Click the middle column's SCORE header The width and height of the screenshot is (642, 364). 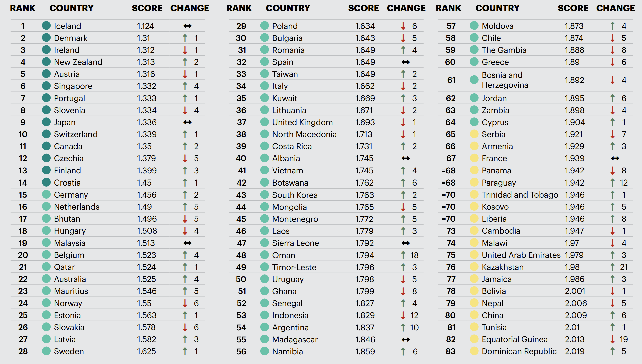pyautogui.click(x=363, y=8)
